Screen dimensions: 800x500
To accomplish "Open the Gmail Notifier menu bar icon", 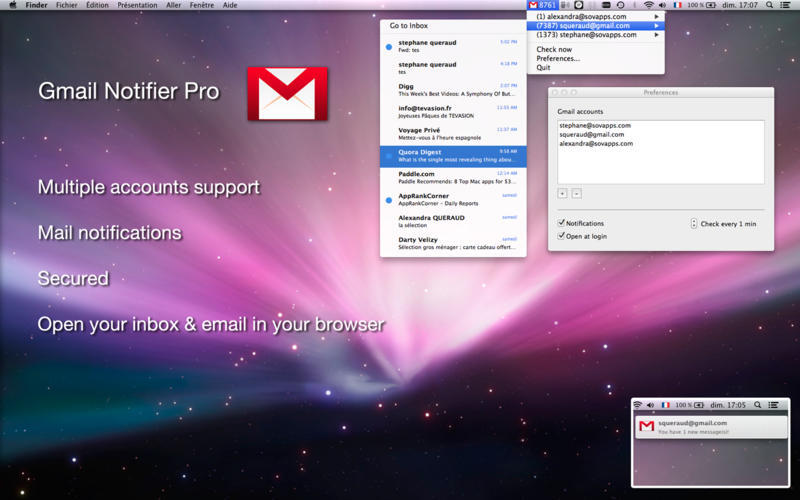I will click(541, 5).
